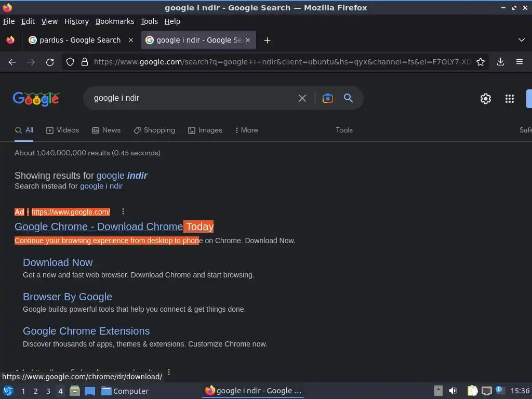Open the File menu
The image size is (532, 399).
[9, 21]
